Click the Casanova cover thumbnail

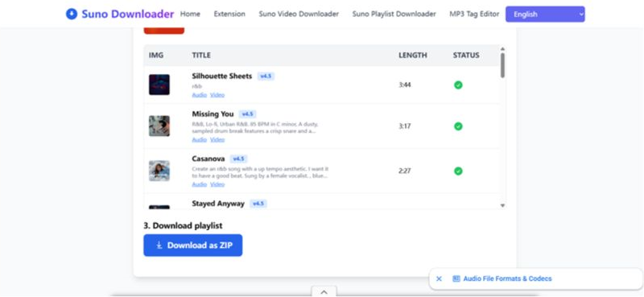[159, 171]
